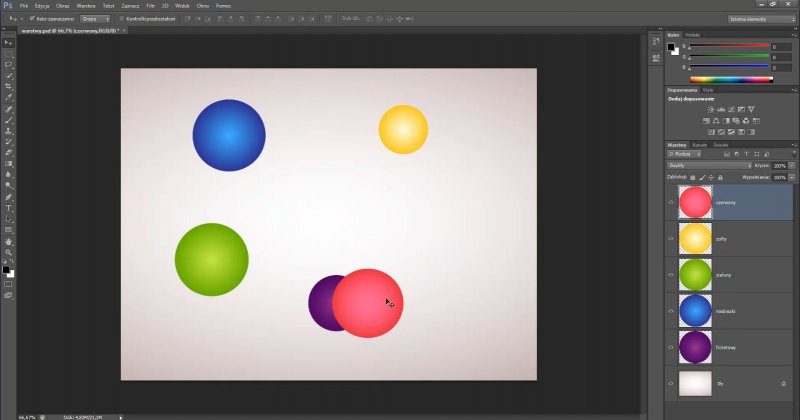Expand the Istotne elementy workspace dropdown
This screenshot has width=800, height=420.
760,18
